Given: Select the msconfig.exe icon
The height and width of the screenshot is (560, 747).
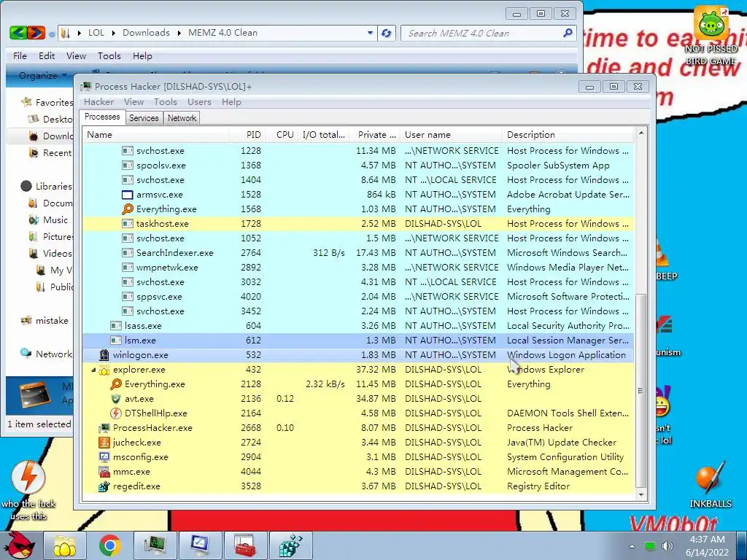Looking at the screenshot, I should click(x=104, y=456).
